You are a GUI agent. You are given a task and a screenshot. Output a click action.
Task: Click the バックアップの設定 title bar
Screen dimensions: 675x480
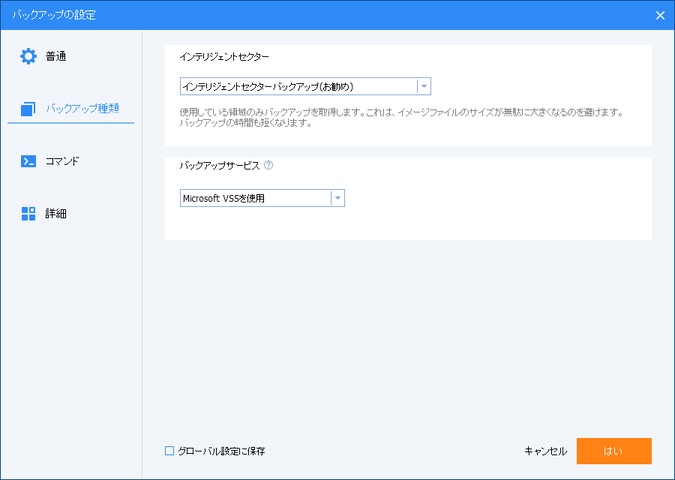click(x=300, y=15)
